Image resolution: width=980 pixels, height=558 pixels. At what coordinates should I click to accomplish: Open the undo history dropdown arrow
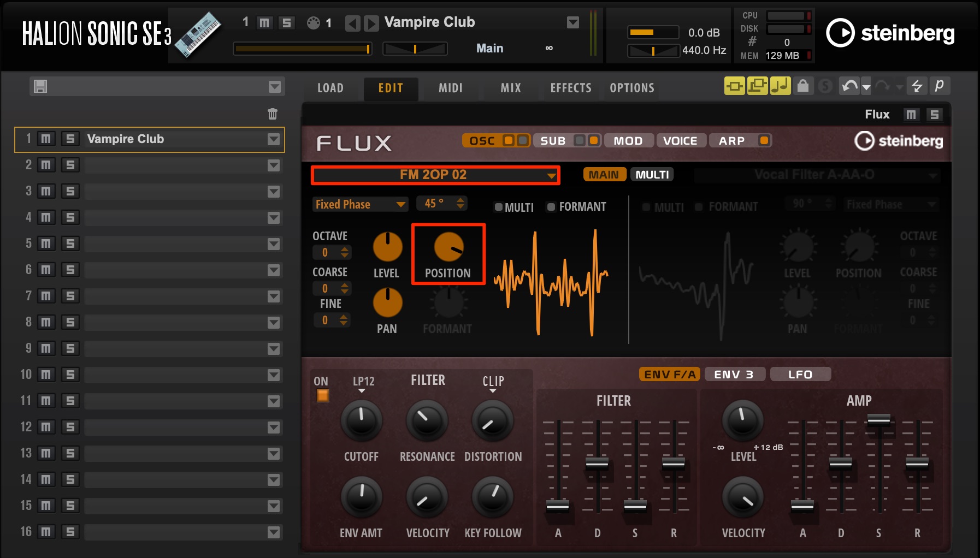tap(866, 87)
